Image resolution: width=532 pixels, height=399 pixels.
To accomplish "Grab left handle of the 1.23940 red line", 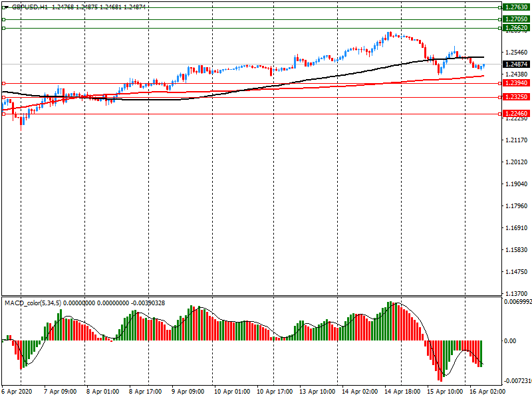I will tap(4, 84).
